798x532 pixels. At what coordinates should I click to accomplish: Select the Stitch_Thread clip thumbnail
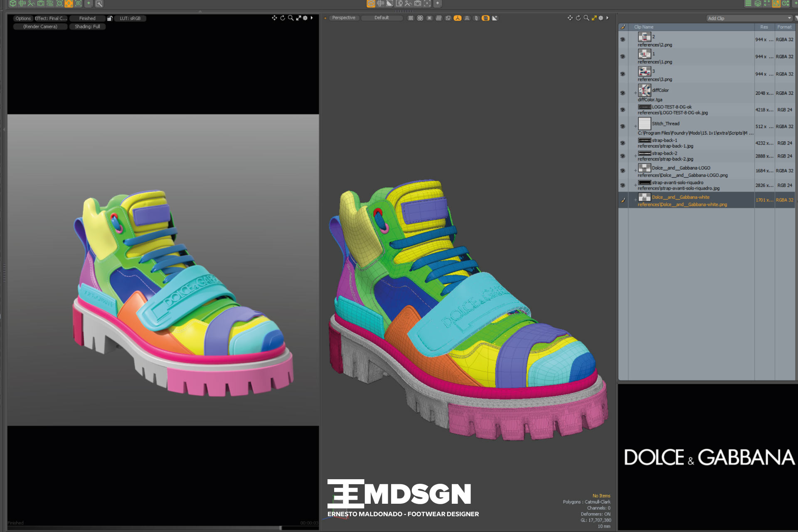tap(645, 123)
